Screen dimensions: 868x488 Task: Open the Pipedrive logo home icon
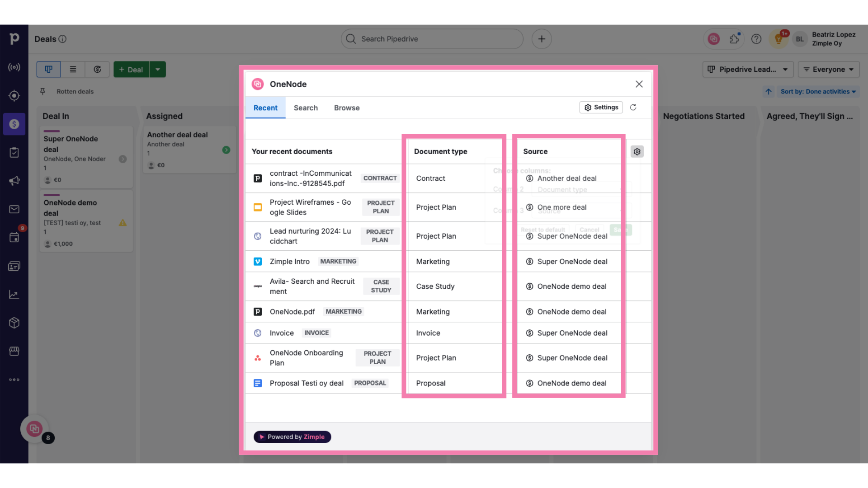pos(14,39)
